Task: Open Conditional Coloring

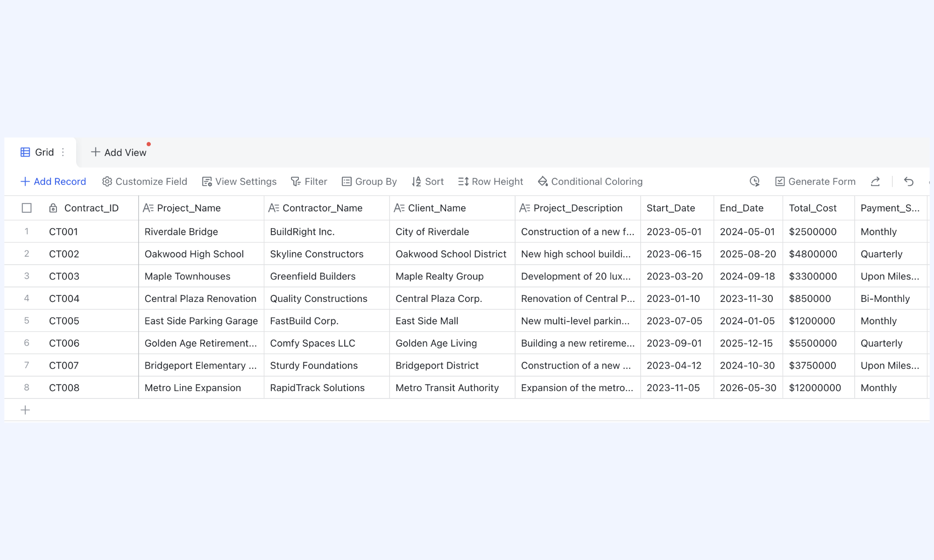Action: click(590, 182)
